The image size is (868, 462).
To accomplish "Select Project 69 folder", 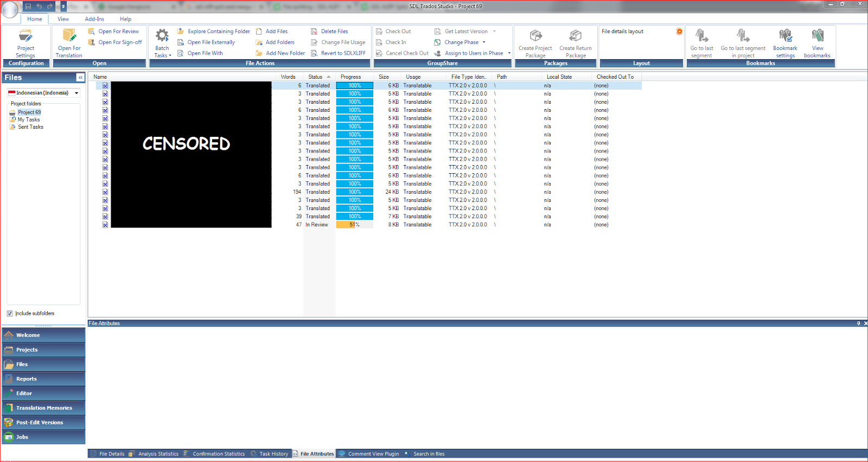I will click(x=29, y=112).
